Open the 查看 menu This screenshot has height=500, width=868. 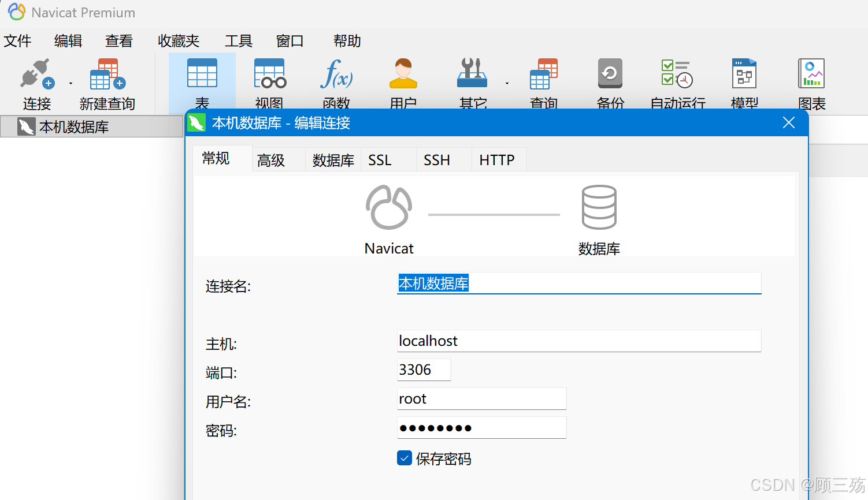[119, 41]
